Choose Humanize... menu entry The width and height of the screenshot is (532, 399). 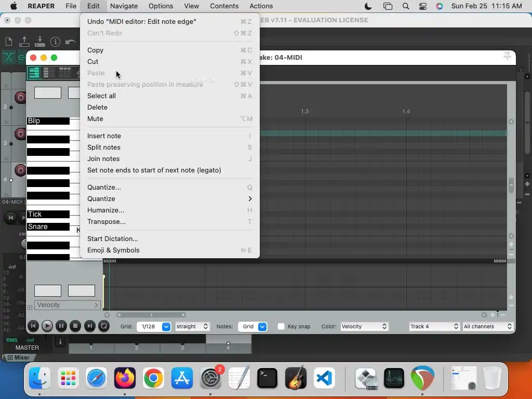(170, 210)
